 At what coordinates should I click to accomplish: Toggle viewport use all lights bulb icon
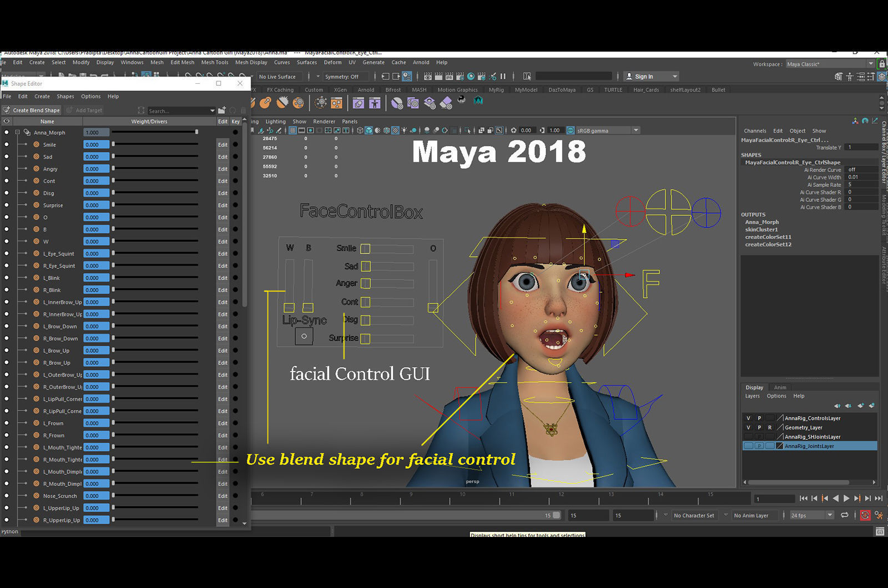[x=404, y=130]
